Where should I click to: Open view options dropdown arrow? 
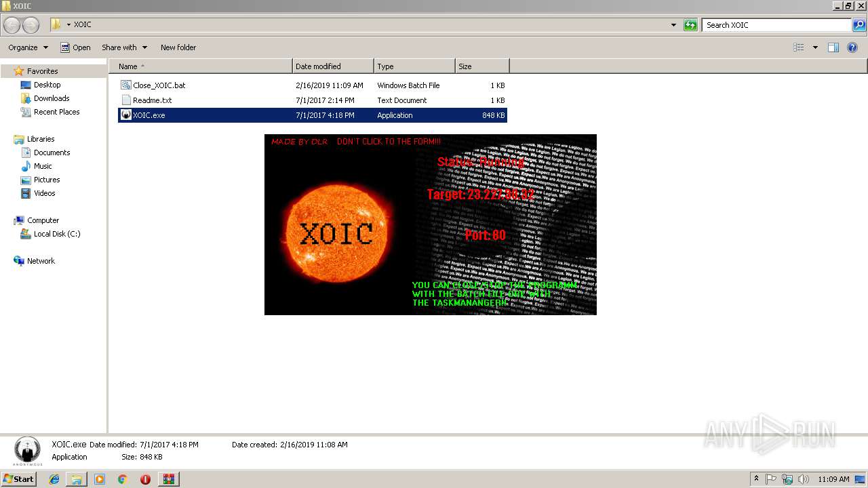click(815, 47)
